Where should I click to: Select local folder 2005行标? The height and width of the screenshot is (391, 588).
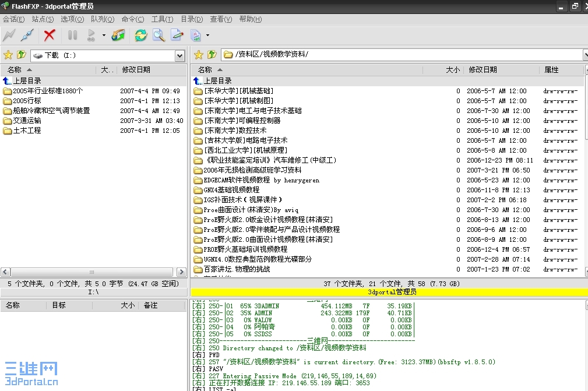27,100
